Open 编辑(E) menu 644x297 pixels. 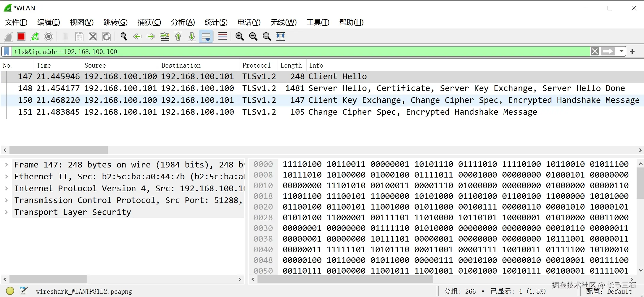(49, 22)
